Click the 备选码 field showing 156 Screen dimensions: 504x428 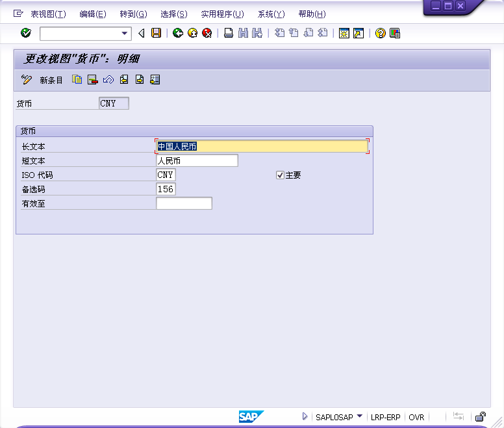point(166,189)
